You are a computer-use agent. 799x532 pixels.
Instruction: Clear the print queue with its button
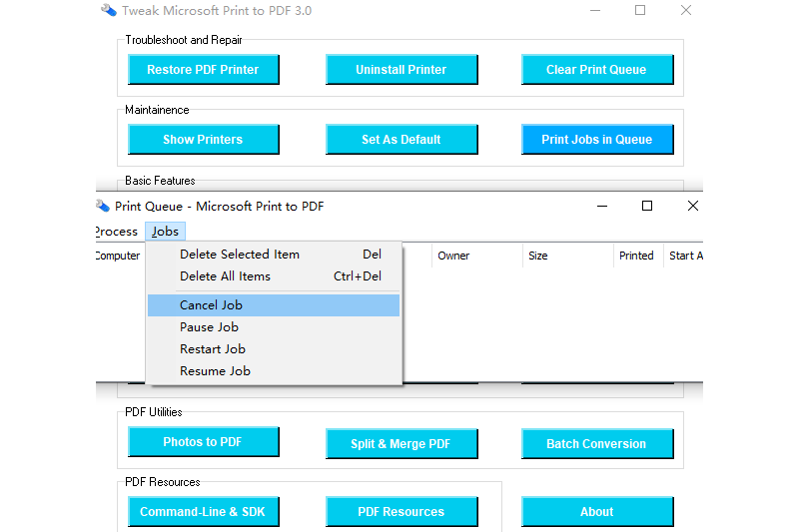click(597, 69)
